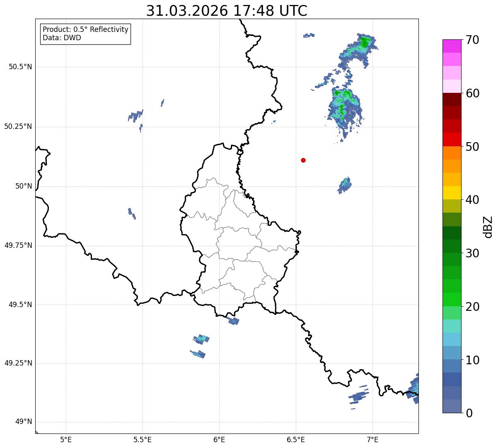Click the dBZ colorbar axis label
The height and width of the screenshot is (448, 498).
(488, 227)
